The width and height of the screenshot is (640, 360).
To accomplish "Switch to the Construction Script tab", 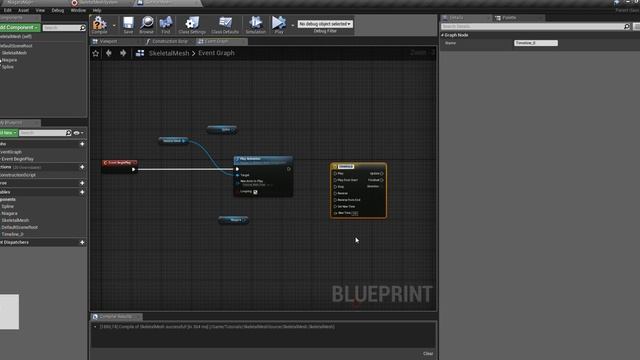I will 170,41.
